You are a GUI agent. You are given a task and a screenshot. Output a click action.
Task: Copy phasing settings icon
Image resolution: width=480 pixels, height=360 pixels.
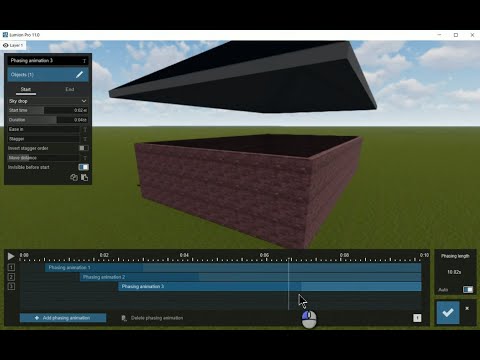point(74,178)
